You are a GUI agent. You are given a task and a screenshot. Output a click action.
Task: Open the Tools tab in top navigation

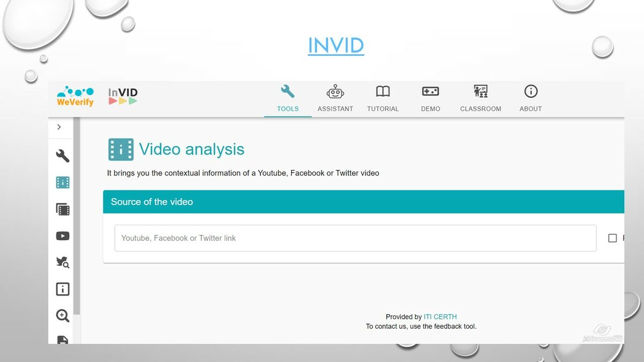288,99
